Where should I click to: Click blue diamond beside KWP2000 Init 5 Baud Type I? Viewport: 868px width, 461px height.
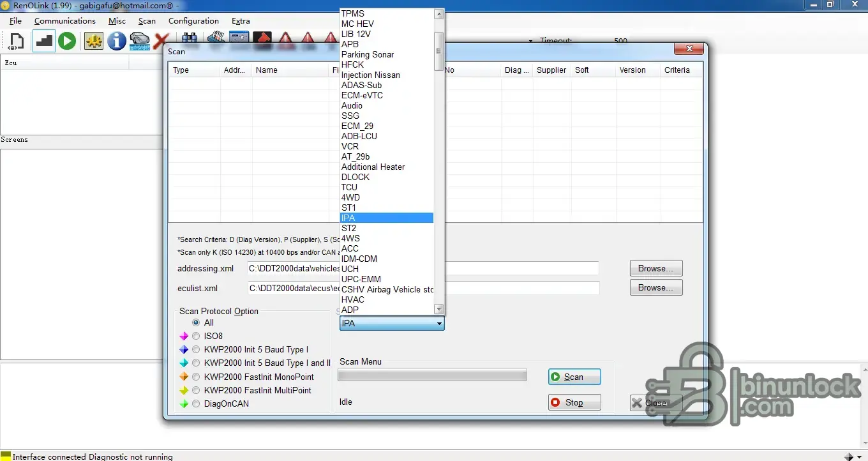(x=184, y=349)
